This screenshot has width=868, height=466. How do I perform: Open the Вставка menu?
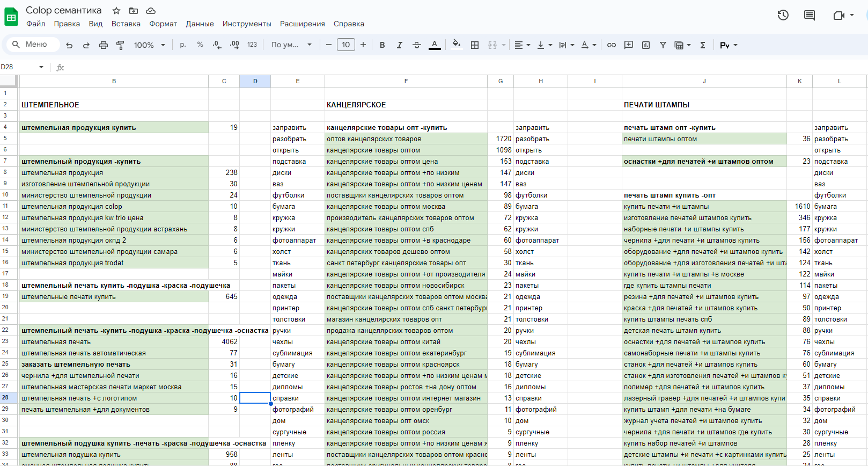pos(126,24)
